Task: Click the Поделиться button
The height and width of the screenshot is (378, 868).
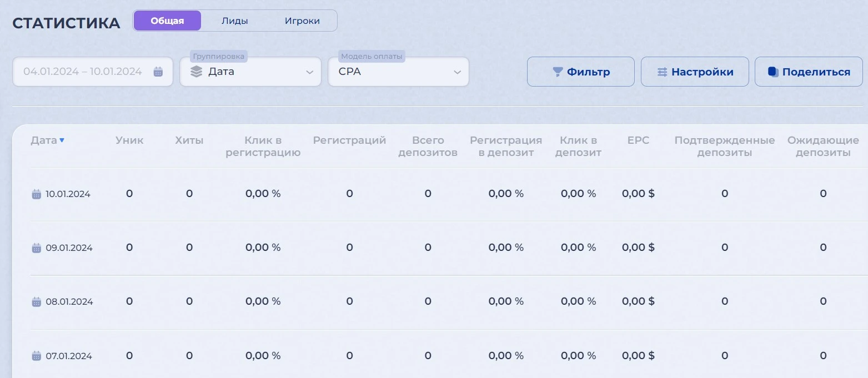Action: pyautogui.click(x=809, y=72)
